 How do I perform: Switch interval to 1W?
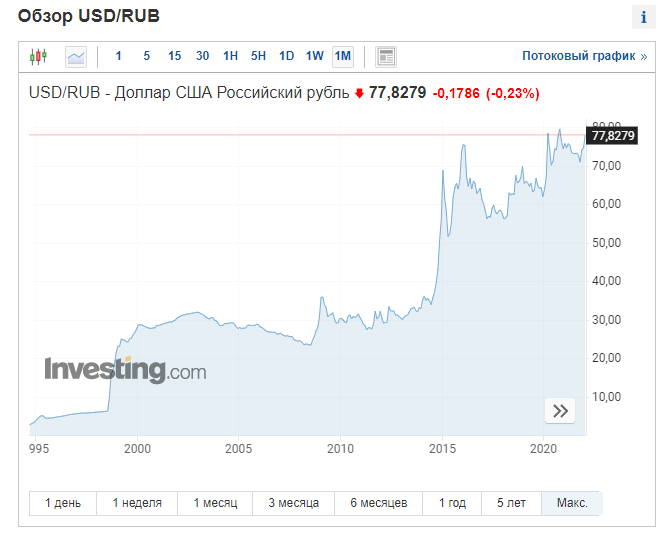(314, 56)
